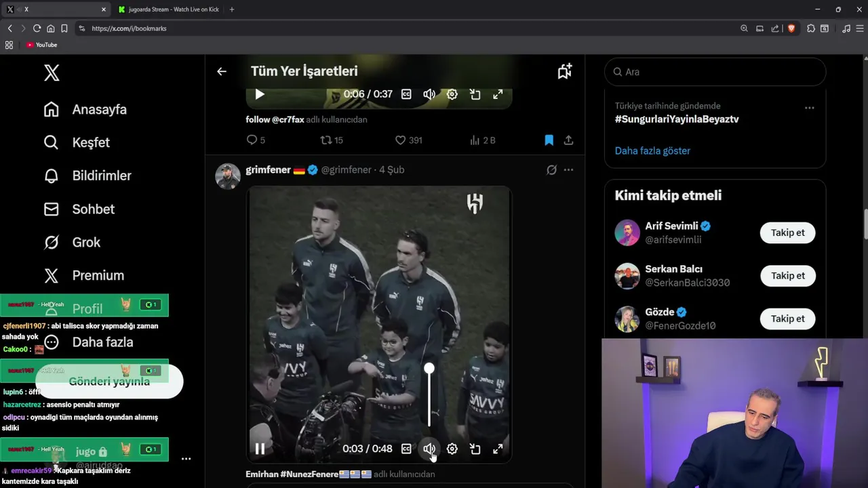Enter fullscreen on the 0:48 video
Image resolution: width=868 pixels, height=488 pixels.
pos(498,449)
